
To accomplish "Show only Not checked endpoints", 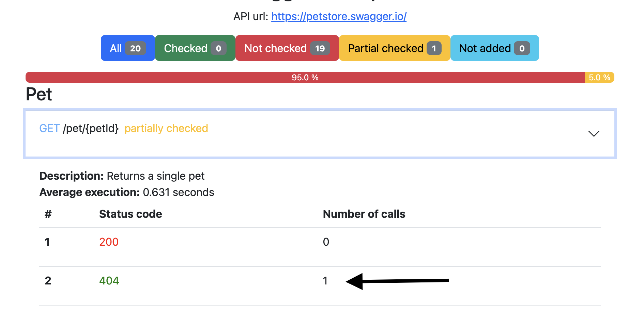I will (287, 48).
